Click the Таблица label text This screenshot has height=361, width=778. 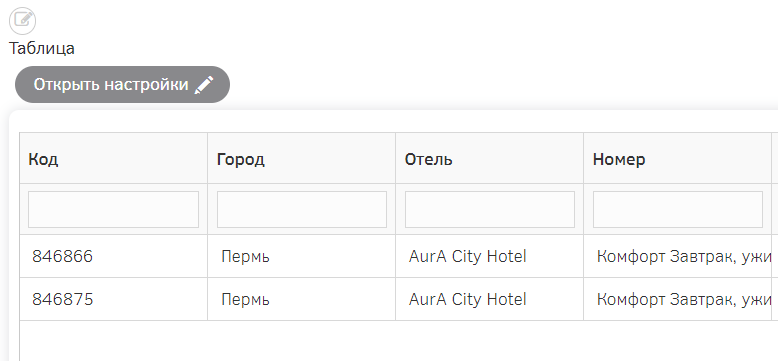pyautogui.click(x=42, y=49)
